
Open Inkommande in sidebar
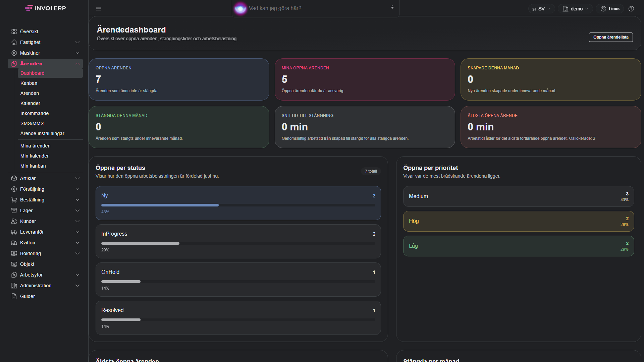(50, 113)
